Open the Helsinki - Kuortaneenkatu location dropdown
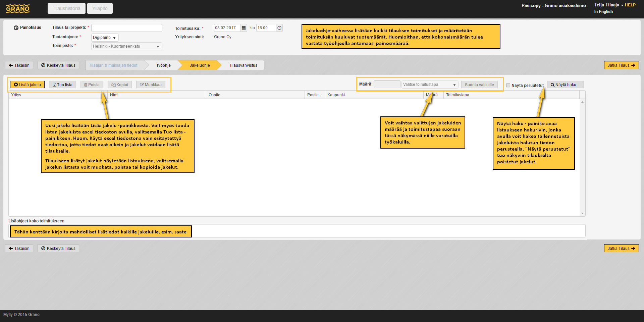 [126, 46]
